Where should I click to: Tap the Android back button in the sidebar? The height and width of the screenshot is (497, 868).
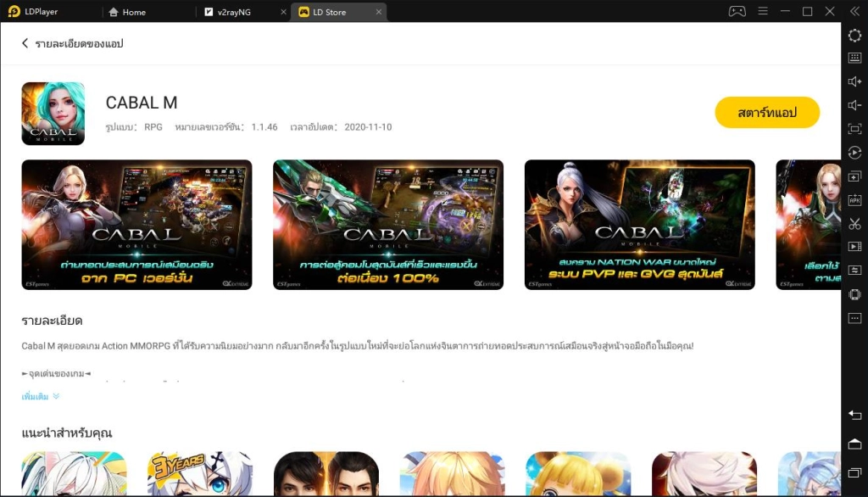[x=854, y=415]
